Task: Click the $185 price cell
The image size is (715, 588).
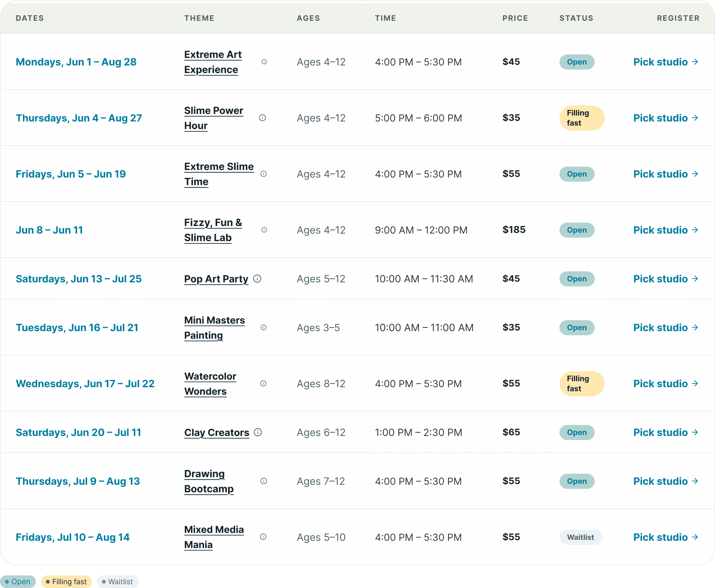Action: click(x=514, y=230)
